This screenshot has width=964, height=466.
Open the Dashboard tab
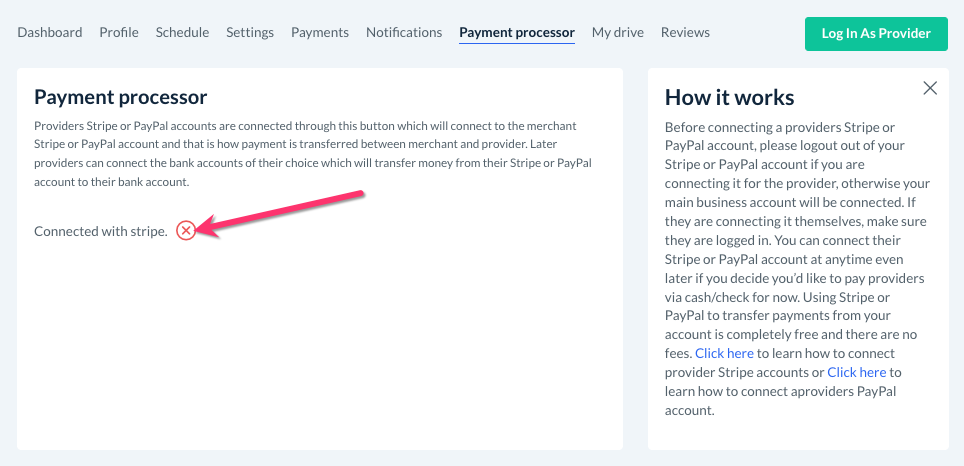(x=50, y=32)
